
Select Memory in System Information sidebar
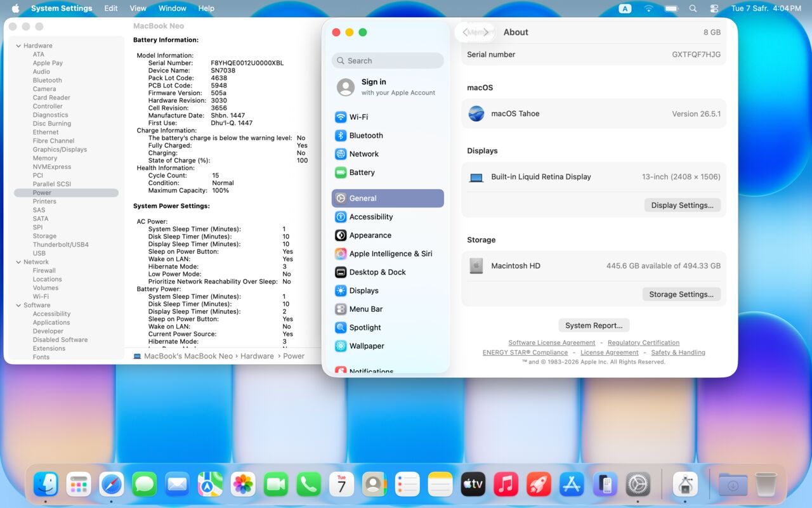[45, 159]
